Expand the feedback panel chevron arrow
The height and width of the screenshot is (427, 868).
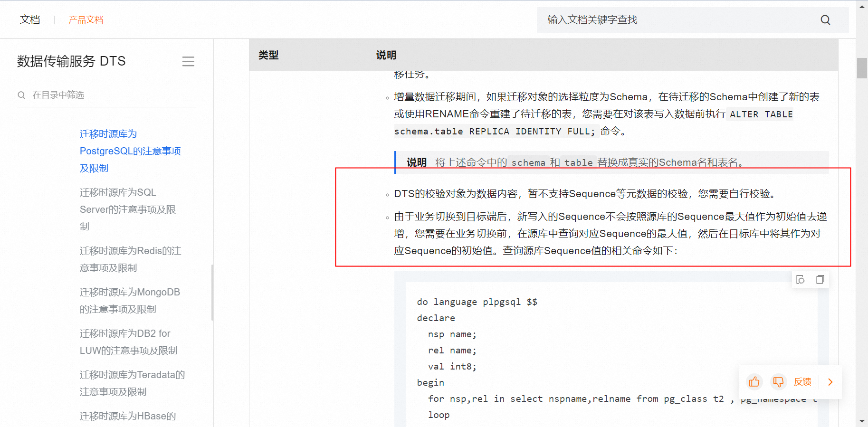tap(830, 382)
